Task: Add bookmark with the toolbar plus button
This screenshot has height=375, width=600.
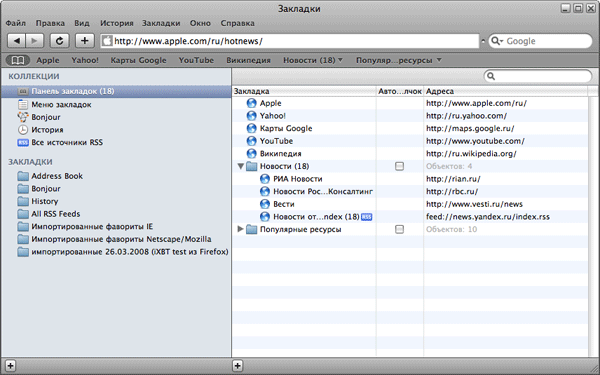Action: [x=85, y=41]
